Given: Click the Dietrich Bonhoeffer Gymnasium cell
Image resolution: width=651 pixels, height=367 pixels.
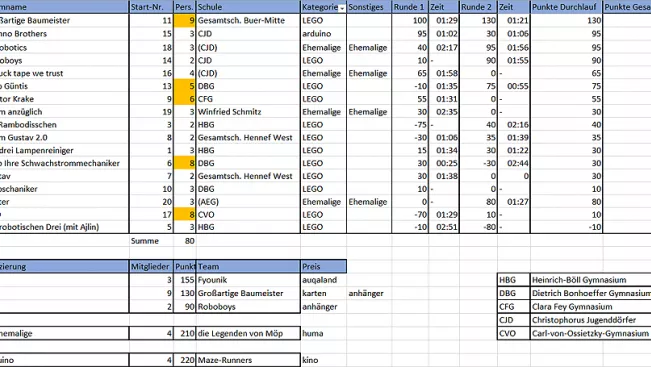Looking at the screenshot, I should point(591,293).
